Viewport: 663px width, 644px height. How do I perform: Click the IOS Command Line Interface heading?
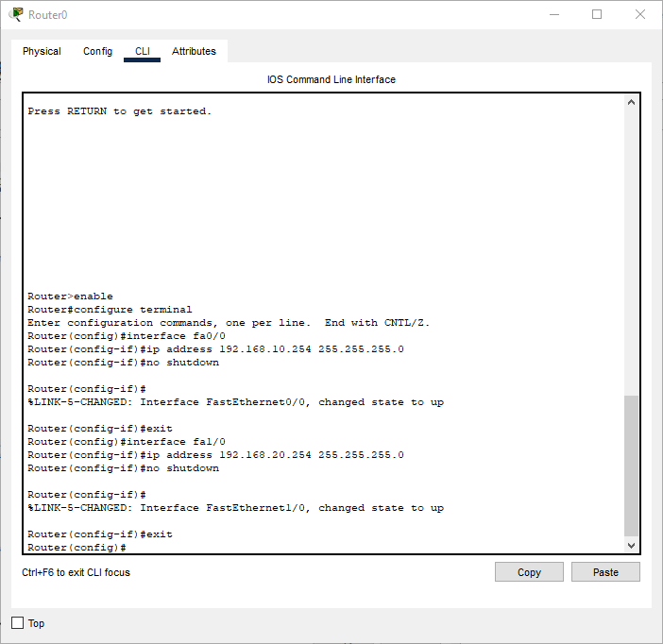(x=331, y=79)
